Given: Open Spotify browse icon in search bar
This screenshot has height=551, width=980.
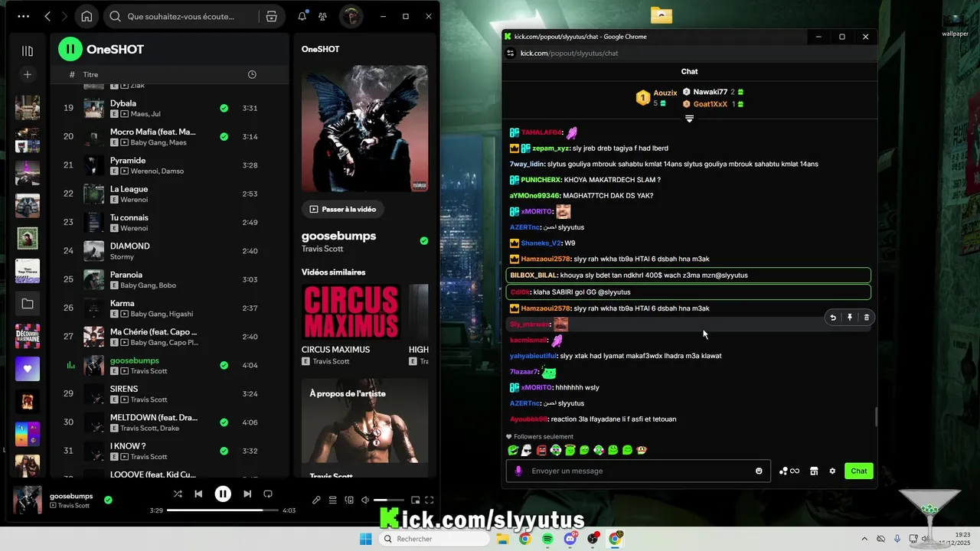Looking at the screenshot, I should tap(272, 16).
